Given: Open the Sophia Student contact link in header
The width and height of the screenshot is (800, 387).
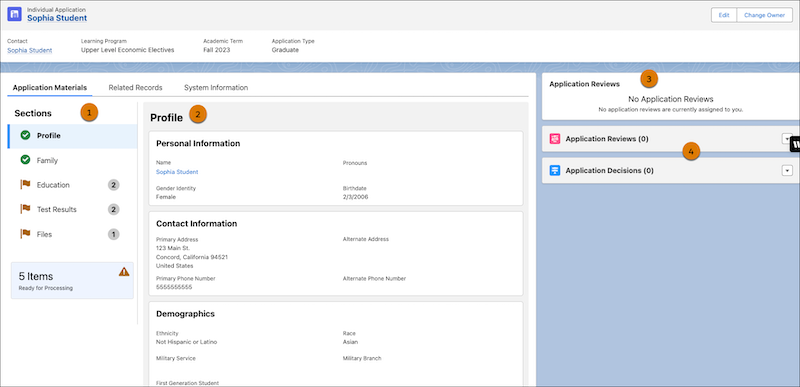Looking at the screenshot, I should tap(30, 50).
